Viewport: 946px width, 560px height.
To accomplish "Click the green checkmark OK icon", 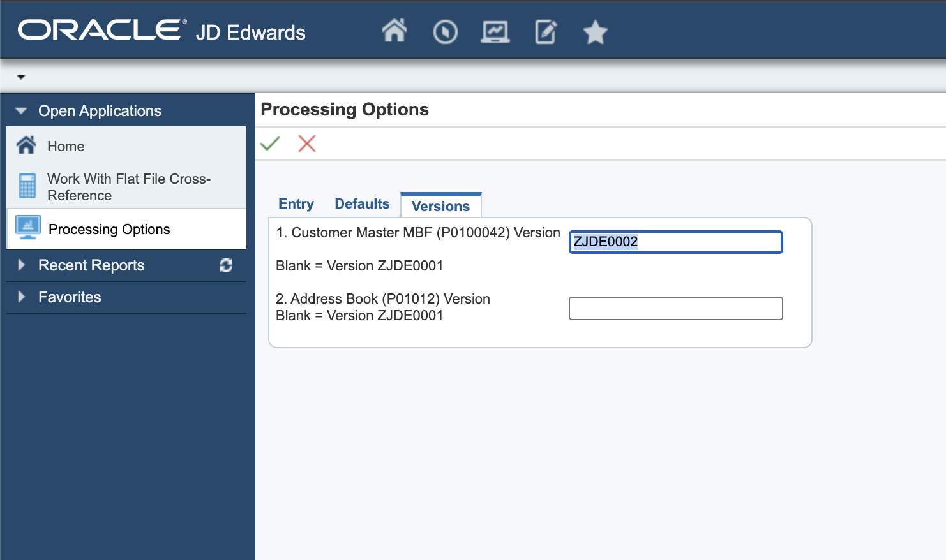I will tap(270, 144).
